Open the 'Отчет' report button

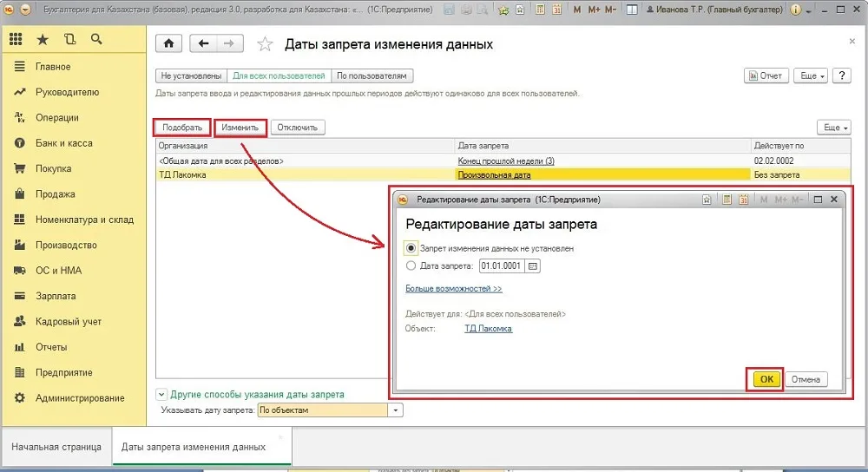point(766,75)
